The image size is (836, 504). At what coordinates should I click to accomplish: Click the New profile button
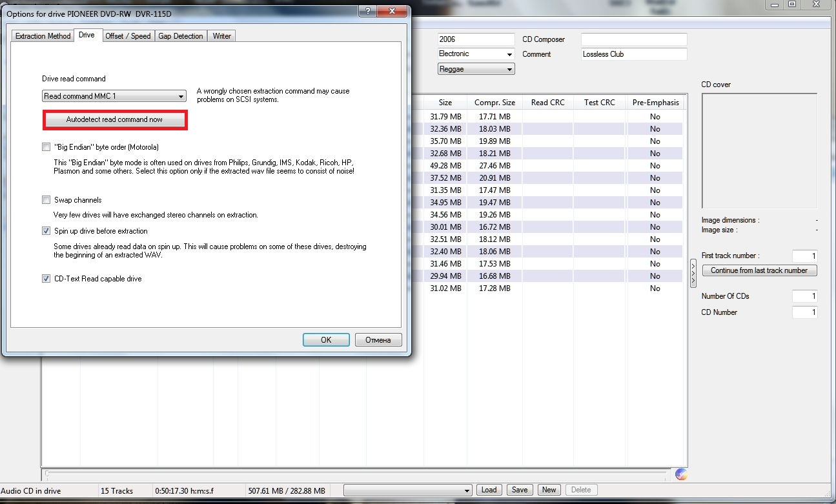(549, 490)
